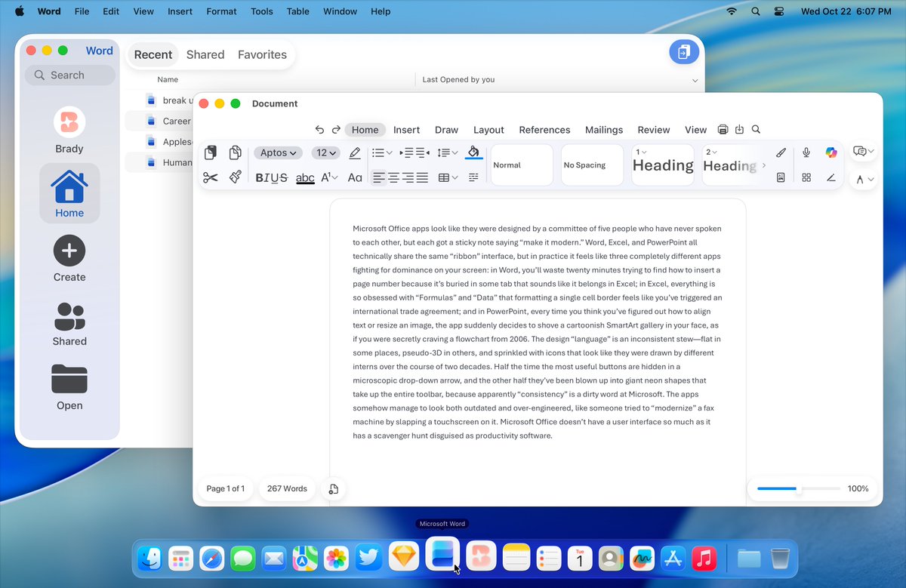This screenshot has height=588, width=906.
Task: Click the shading paint bucket color
Action: (x=473, y=152)
